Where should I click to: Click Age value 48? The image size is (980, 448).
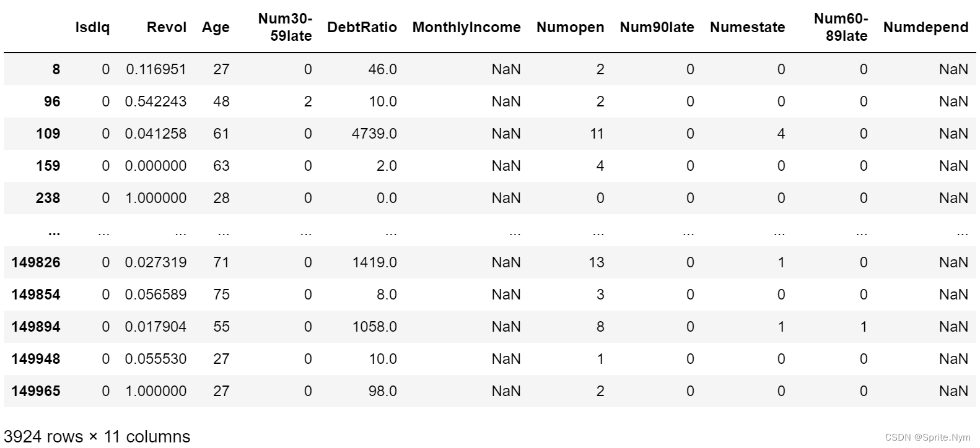(x=221, y=101)
